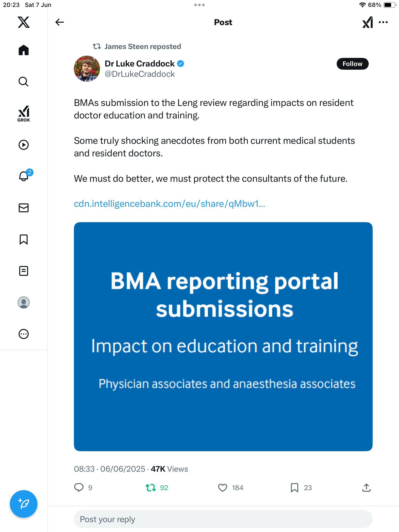
Task: Open Bookmarks in the sidebar
Action: coord(24,239)
